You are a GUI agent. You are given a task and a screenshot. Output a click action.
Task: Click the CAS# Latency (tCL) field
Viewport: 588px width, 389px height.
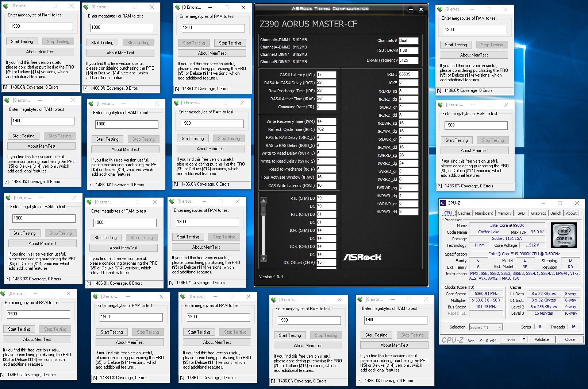pos(326,75)
